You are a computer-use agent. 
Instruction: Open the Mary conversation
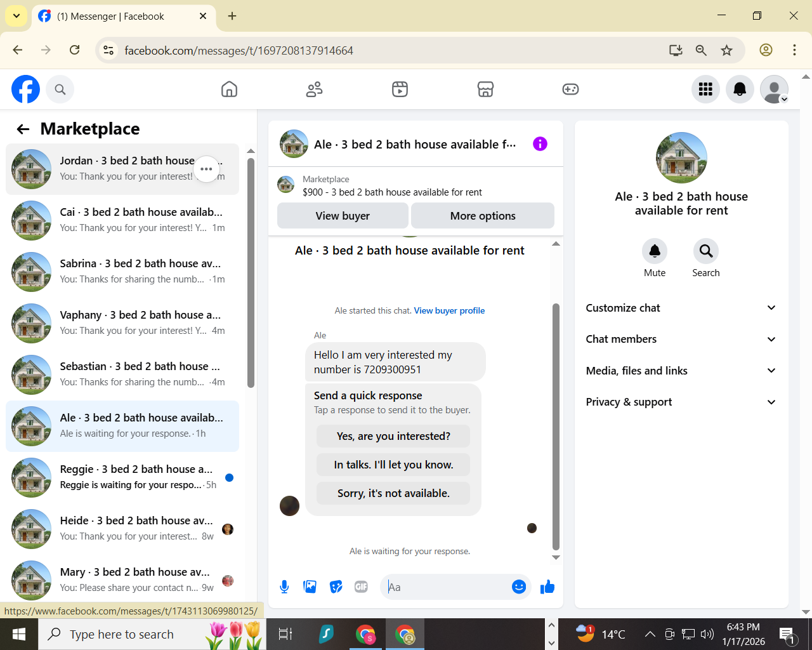[x=122, y=580]
